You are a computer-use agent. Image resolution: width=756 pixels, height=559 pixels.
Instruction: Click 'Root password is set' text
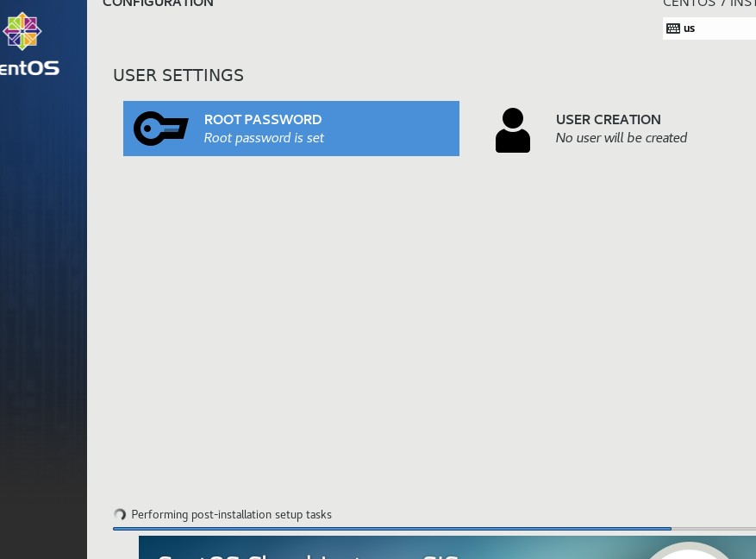click(x=264, y=138)
